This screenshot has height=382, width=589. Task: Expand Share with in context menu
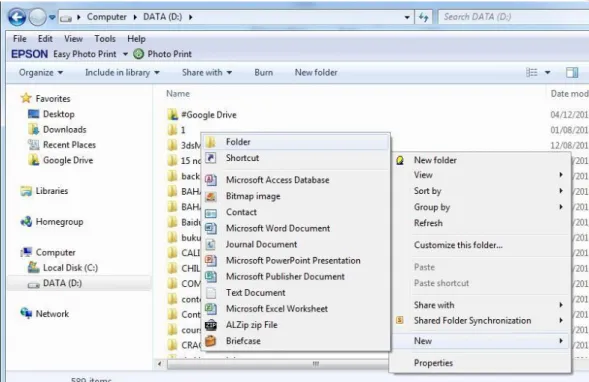pos(480,305)
